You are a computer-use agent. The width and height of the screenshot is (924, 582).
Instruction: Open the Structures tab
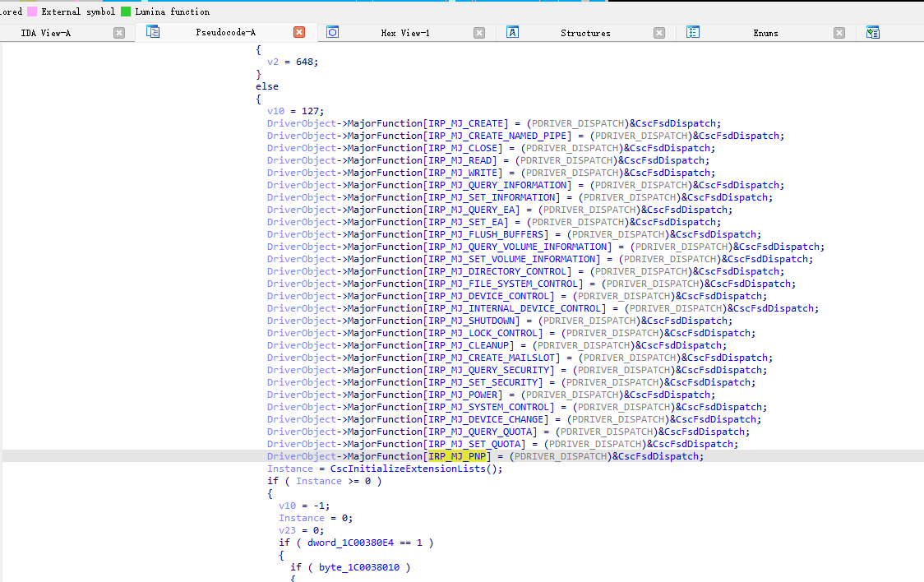click(585, 33)
